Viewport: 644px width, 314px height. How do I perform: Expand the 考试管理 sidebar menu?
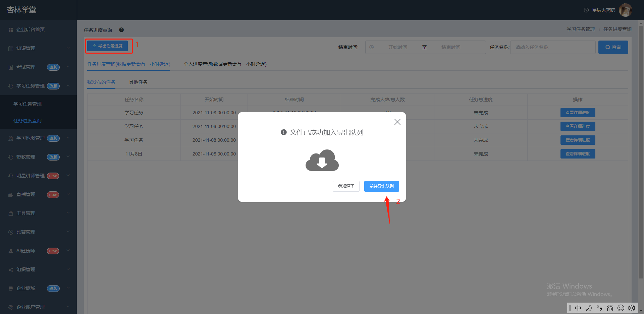coord(38,67)
